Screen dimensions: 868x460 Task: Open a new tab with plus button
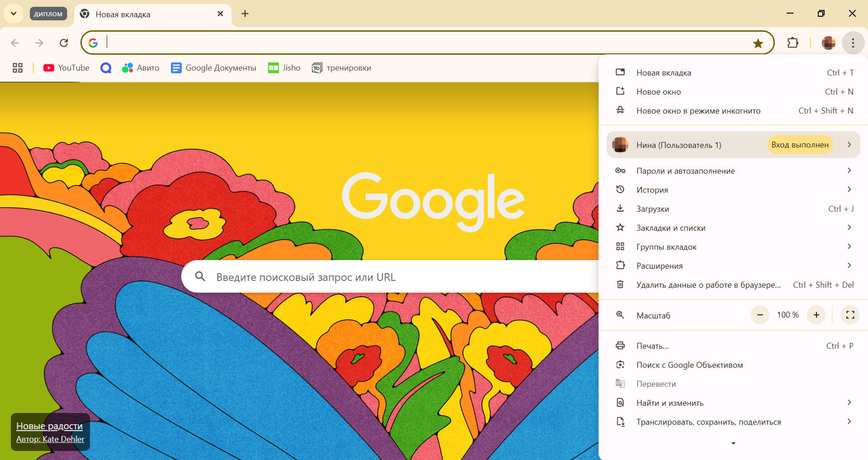pyautogui.click(x=245, y=14)
